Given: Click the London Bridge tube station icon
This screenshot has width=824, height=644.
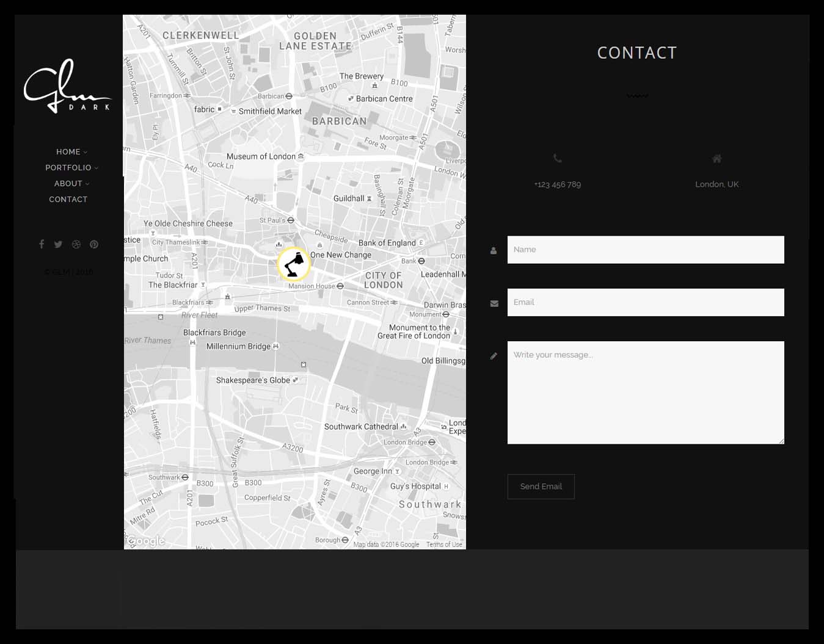Looking at the screenshot, I should [x=432, y=442].
